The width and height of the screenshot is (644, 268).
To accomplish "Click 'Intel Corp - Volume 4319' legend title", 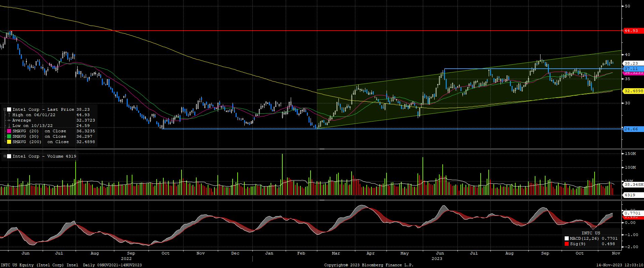I will [x=44, y=156].
